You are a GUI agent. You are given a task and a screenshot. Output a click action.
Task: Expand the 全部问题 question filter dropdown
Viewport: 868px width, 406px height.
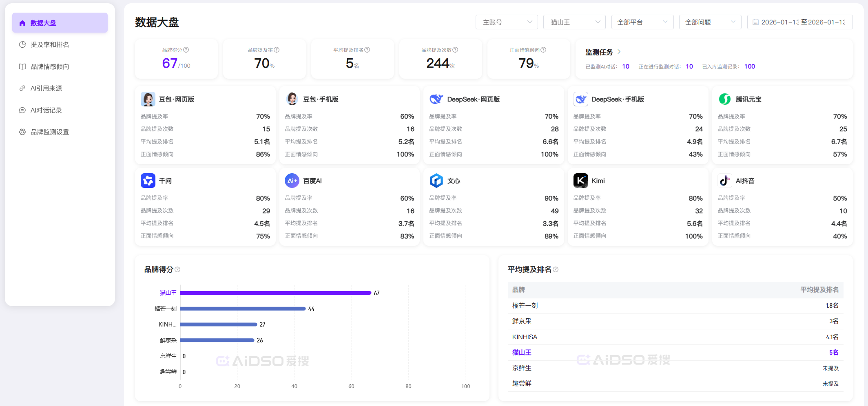[x=710, y=22]
